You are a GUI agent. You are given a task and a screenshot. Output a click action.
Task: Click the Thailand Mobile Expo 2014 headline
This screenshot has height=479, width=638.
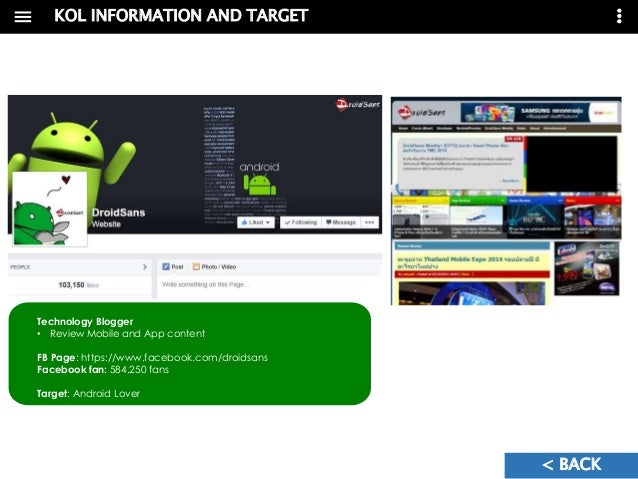pos(469,262)
